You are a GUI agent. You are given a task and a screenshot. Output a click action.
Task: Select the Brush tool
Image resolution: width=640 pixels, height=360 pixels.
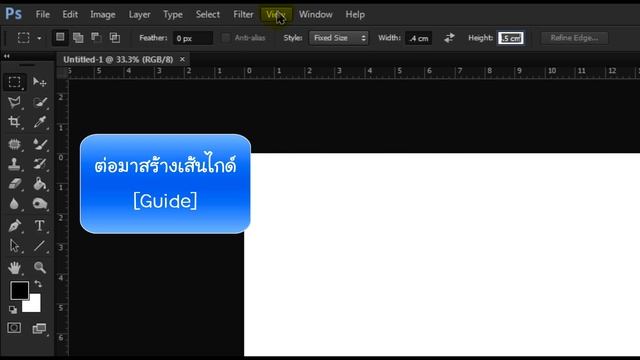tap(40, 144)
